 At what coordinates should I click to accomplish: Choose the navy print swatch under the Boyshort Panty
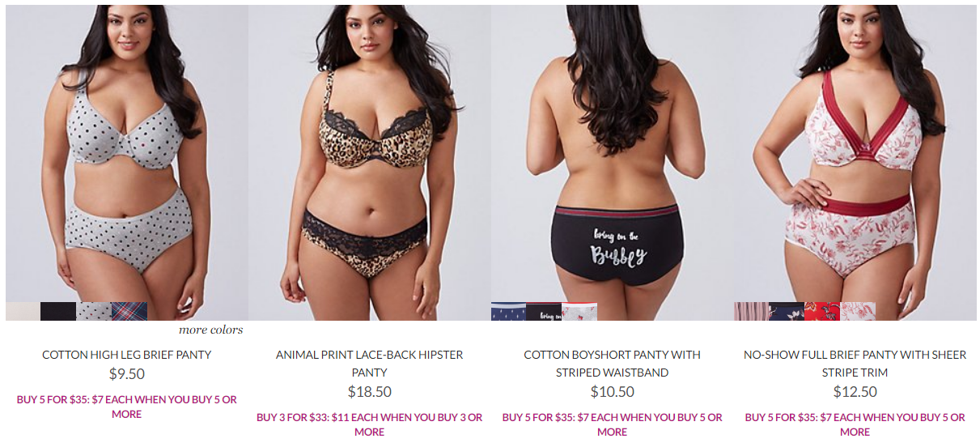508,311
